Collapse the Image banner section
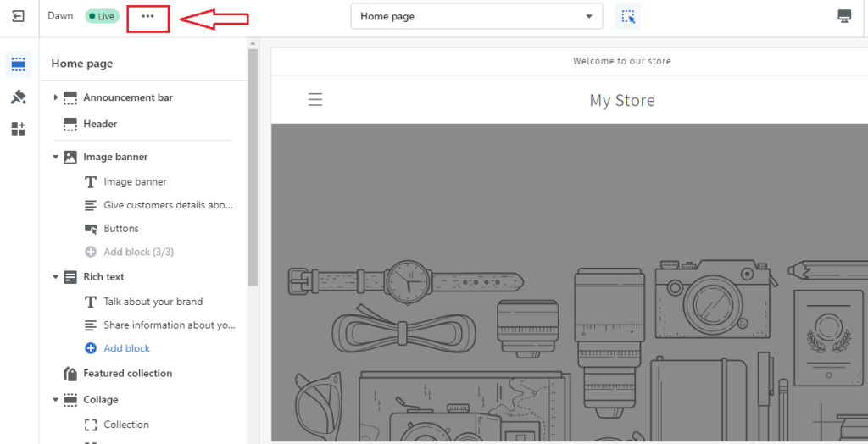This screenshot has height=444, width=868. pyautogui.click(x=56, y=157)
